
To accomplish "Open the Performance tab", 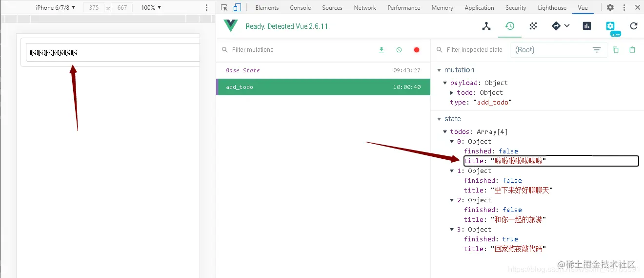I will [404, 8].
